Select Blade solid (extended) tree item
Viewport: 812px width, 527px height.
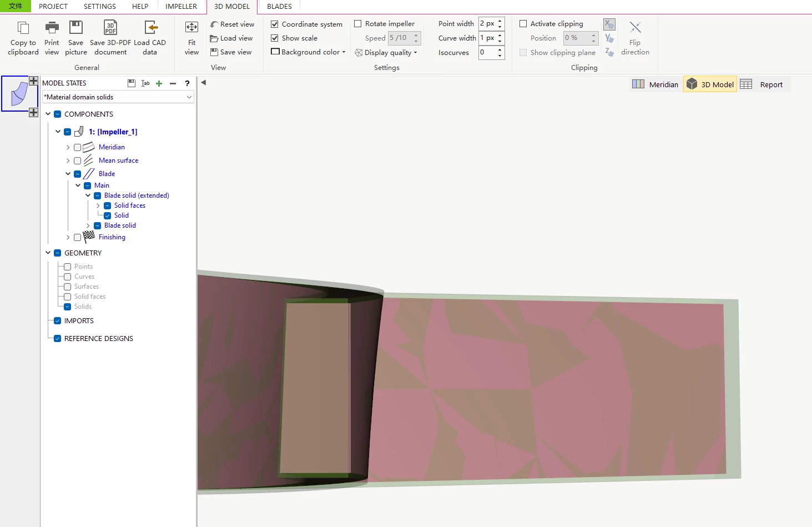[x=137, y=195]
